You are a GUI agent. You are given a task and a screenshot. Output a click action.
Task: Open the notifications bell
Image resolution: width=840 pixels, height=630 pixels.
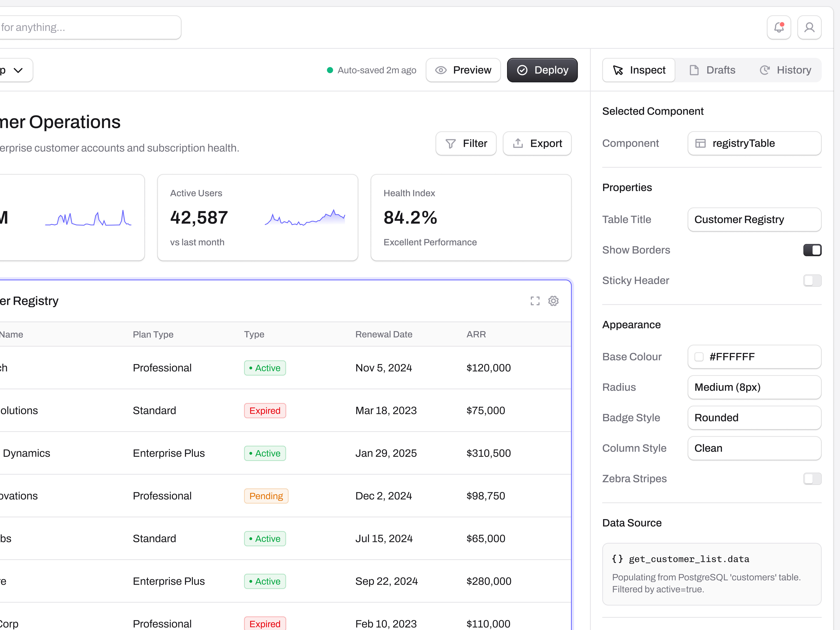[x=779, y=27]
